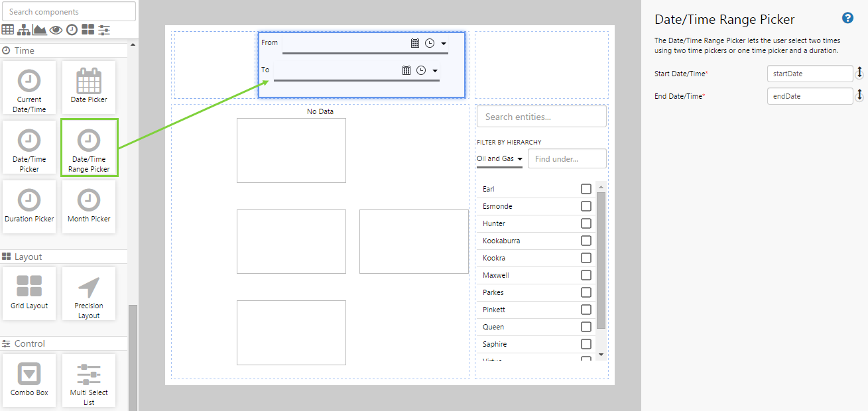Select the Grid Layout component
The width and height of the screenshot is (868, 411).
[29, 294]
